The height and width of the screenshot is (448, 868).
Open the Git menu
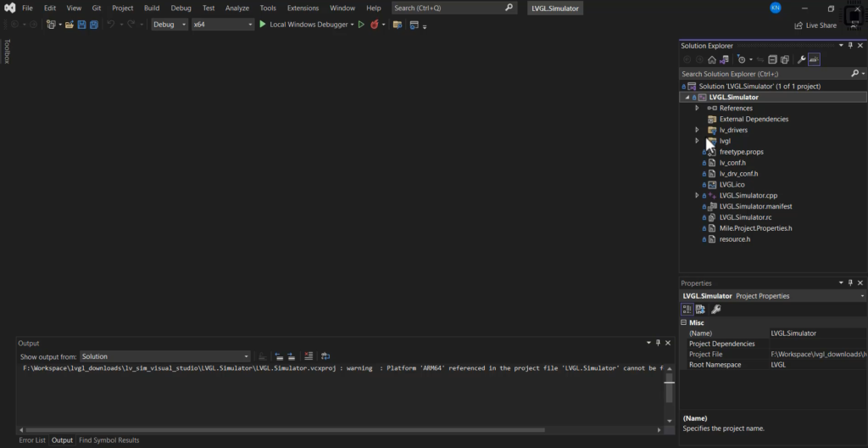click(97, 8)
